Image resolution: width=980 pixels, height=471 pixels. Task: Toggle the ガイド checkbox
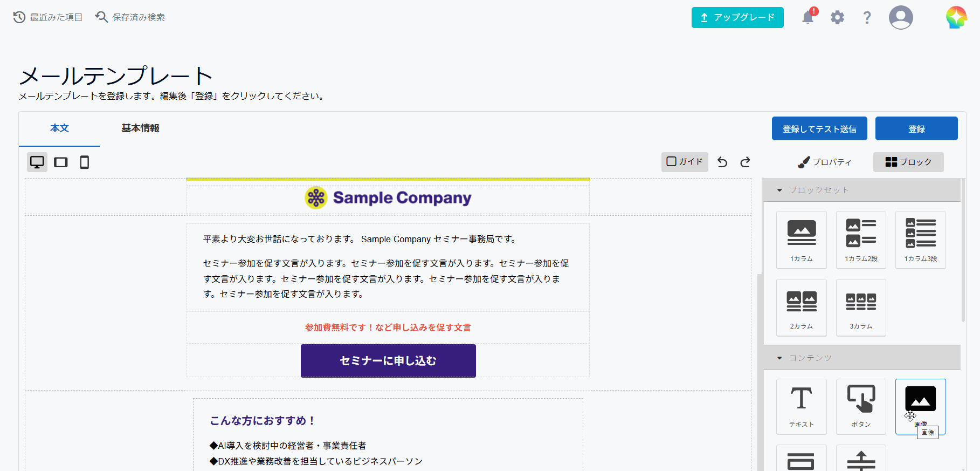point(685,162)
